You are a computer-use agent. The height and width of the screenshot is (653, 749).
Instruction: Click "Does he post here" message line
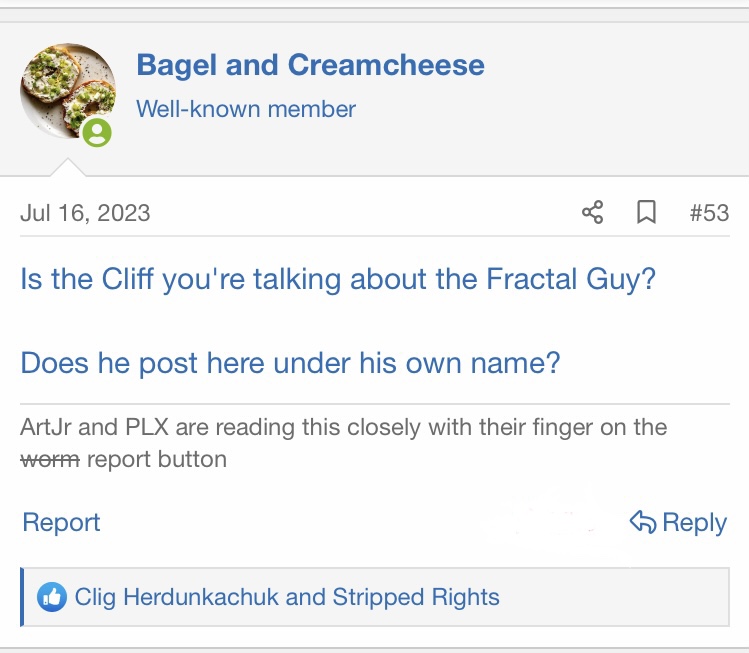(290, 362)
